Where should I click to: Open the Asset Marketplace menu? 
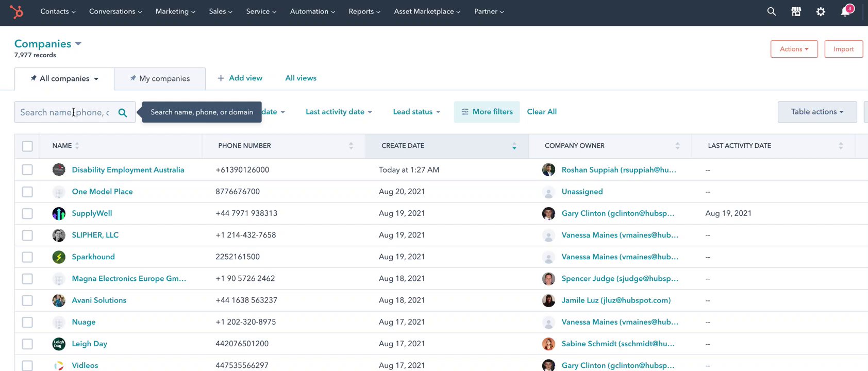coord(427,11)
